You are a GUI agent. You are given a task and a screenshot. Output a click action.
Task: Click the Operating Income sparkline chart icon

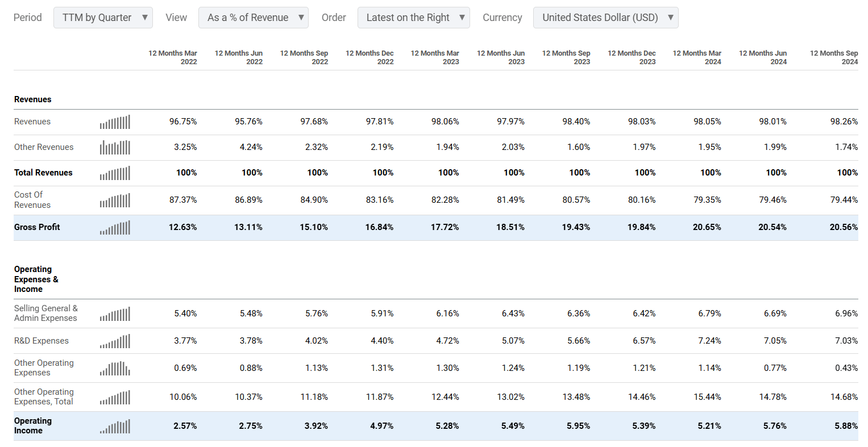coord(115,427)
